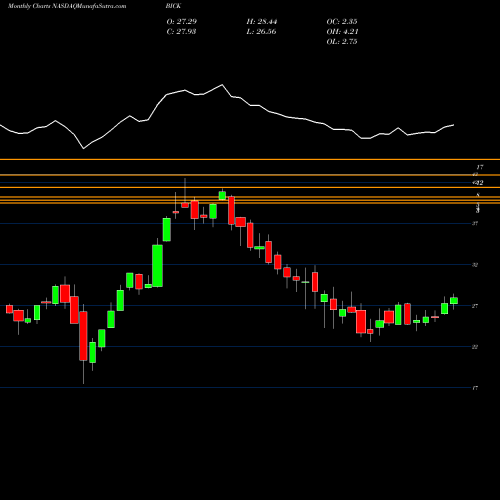Select the tallest green candle in the rally
The image size is (500, 500).
(x=157, y=266)
